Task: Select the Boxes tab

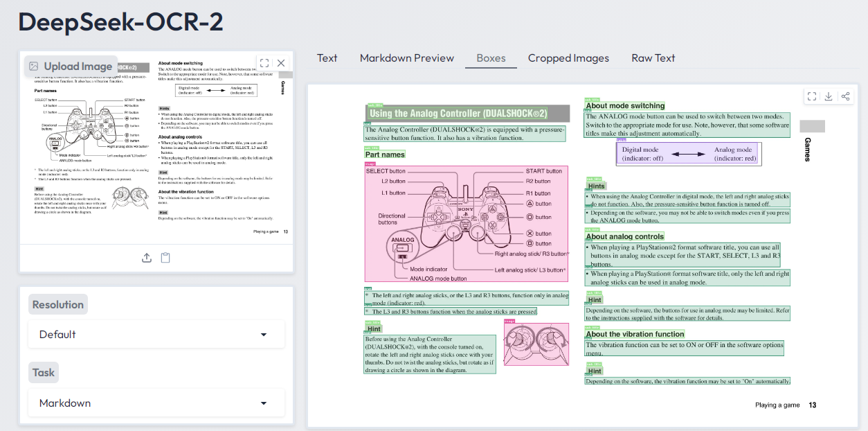Action: [x=491, y=58]
